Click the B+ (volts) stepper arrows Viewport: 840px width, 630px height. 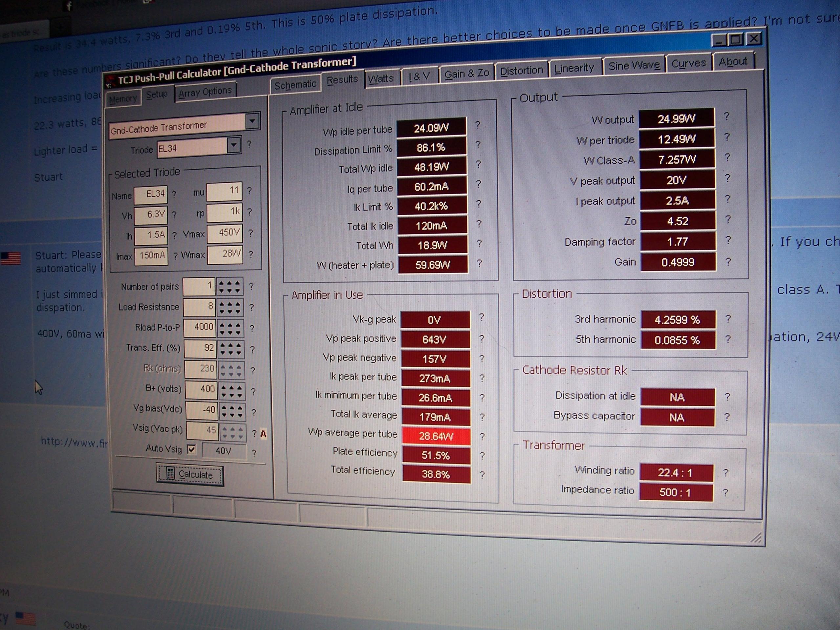point(232,391)
